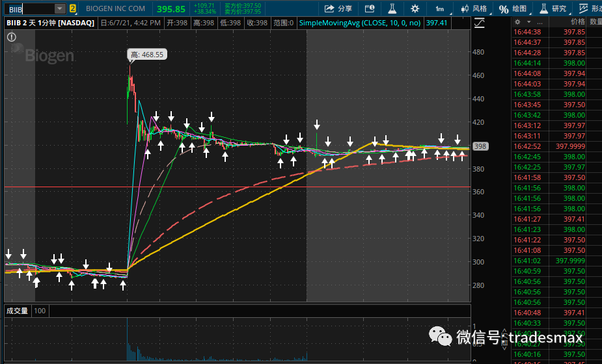Click the 低:398 low value
Screen dimensions: 602x364
tap(230, 23)
